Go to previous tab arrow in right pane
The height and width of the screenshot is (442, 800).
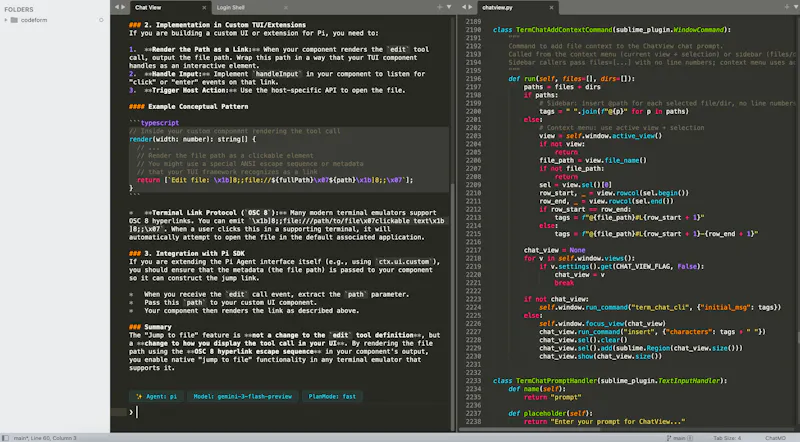click(464, 7)
